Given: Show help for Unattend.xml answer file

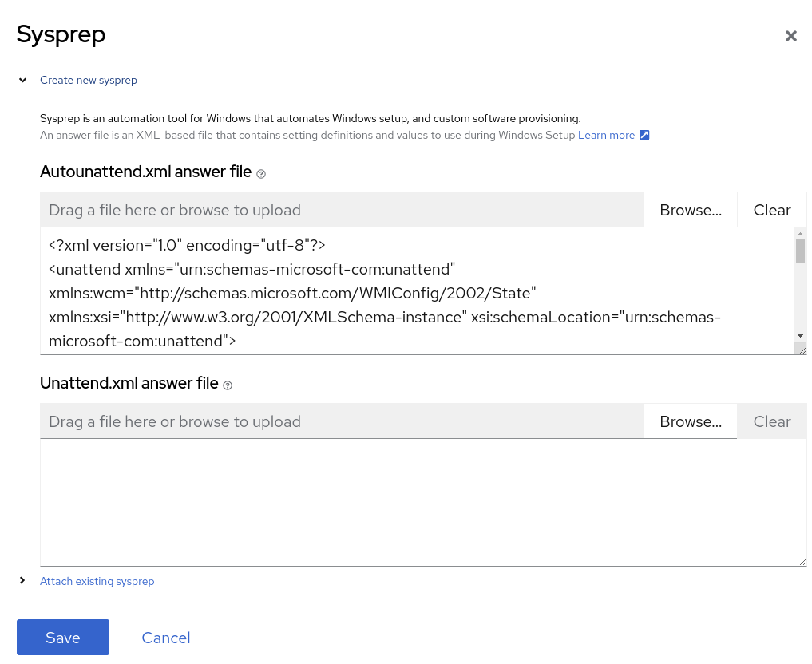Looking at the screenshot, I should click(228, 385).
